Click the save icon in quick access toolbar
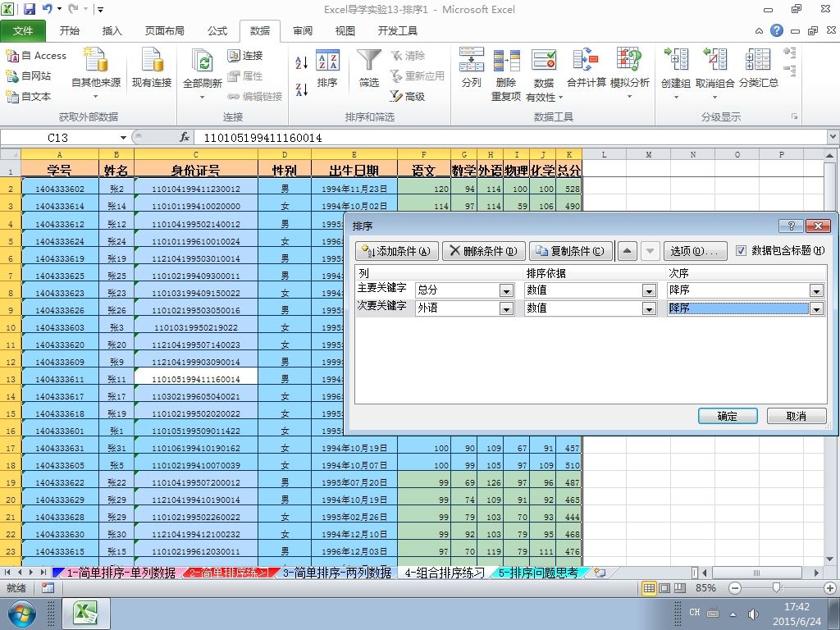The image size is (840, 630). [30, 9]
